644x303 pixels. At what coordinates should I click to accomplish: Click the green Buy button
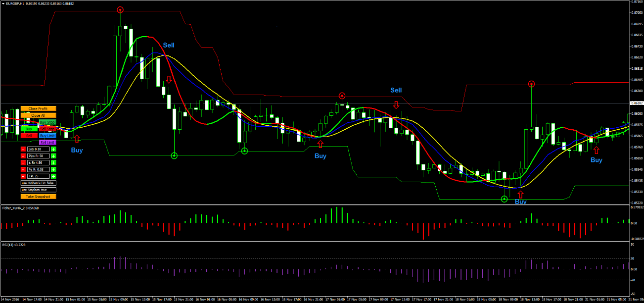point(29,129)
